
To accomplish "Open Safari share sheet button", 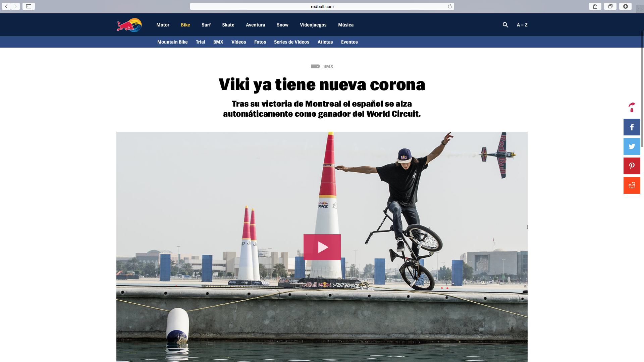I will (x=595, y=6).
